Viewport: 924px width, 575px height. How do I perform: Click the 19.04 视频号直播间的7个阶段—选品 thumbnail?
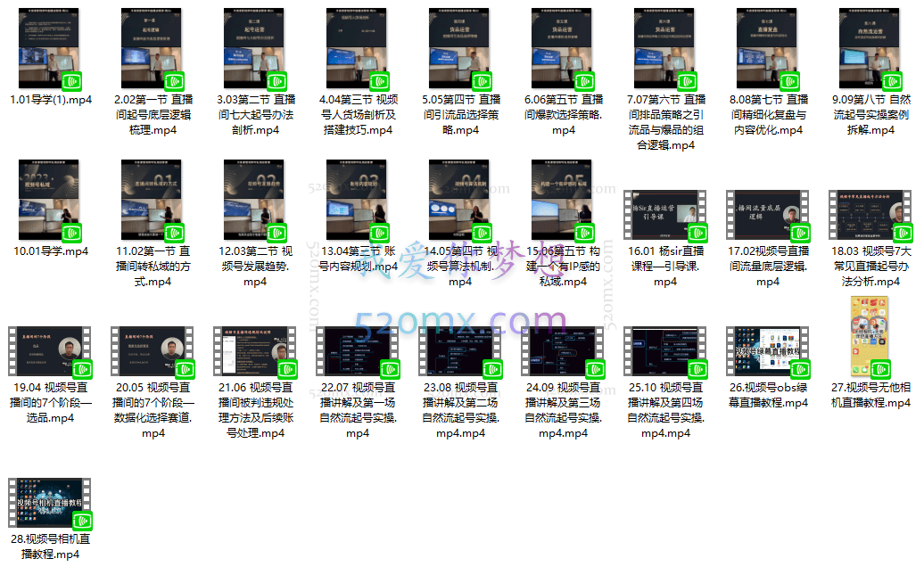click(50, 351)
